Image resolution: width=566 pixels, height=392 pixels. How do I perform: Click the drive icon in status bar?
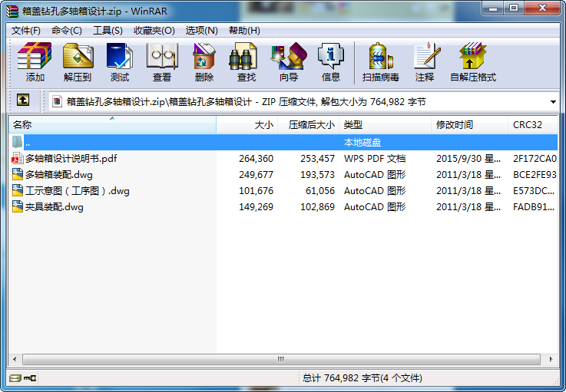(15, 378)
